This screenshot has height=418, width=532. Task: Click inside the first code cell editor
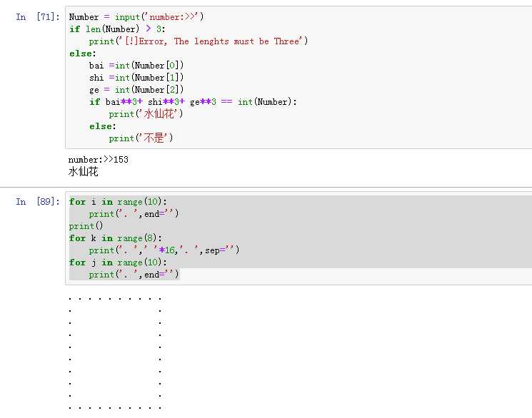(x=298, y=77)
